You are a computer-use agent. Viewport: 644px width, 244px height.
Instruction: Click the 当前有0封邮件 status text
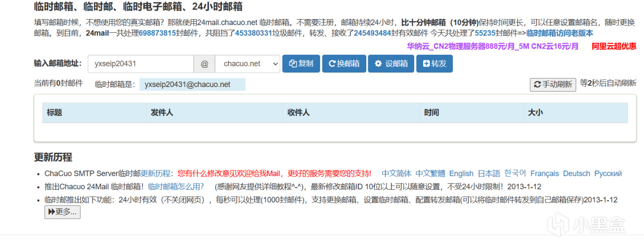[58, 84]
